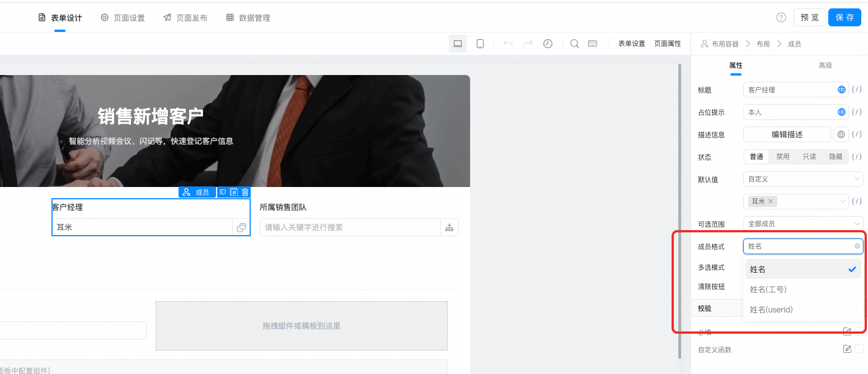This screenshot has height=374, width=868.
Task: Open the keyboard shortcuts icon
Action: [592, 44]
